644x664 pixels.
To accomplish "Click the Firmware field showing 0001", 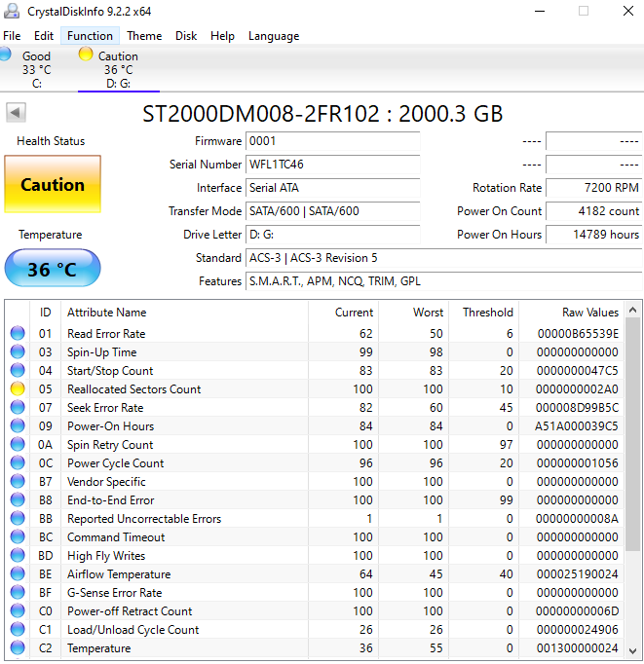I will click(x=332, y=141).
